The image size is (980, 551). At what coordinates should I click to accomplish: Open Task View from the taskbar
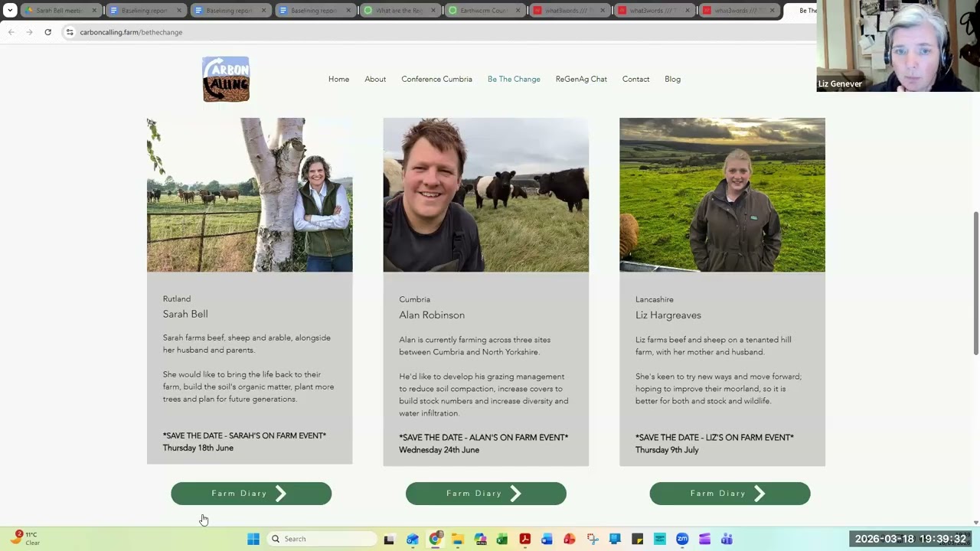click(x=389, y=539)
